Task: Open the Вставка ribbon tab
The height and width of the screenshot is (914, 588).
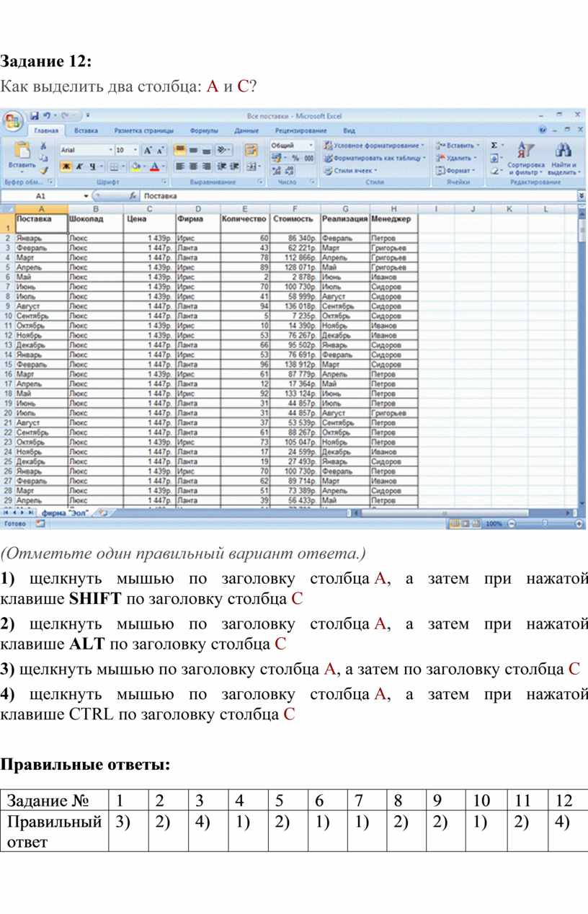Action: point(86,130)
